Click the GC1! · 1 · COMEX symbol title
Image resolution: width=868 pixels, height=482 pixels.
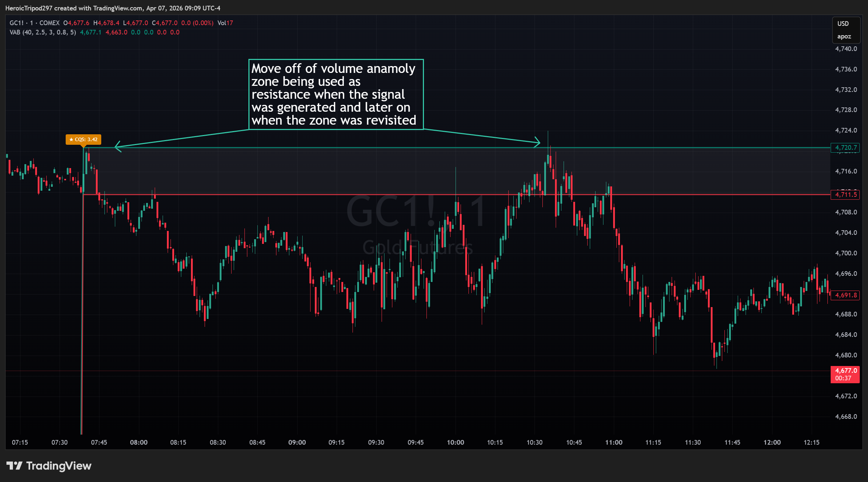tap(34, 23)
